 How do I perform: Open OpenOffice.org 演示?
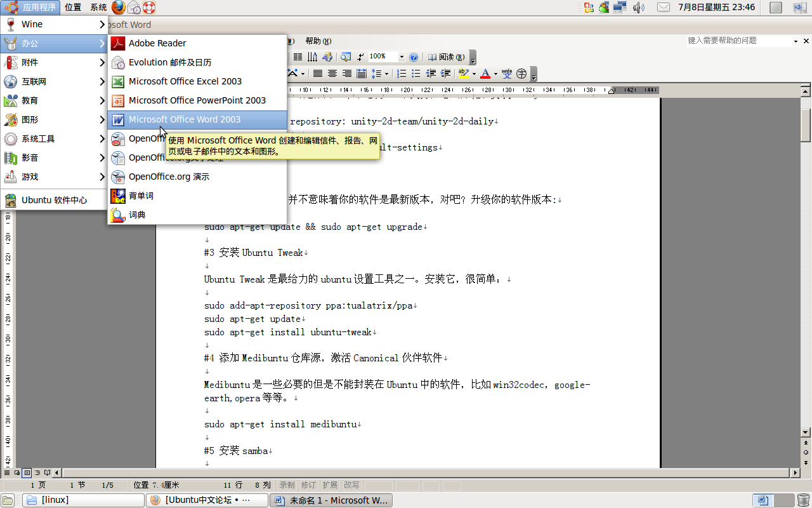tap(197, 177)
